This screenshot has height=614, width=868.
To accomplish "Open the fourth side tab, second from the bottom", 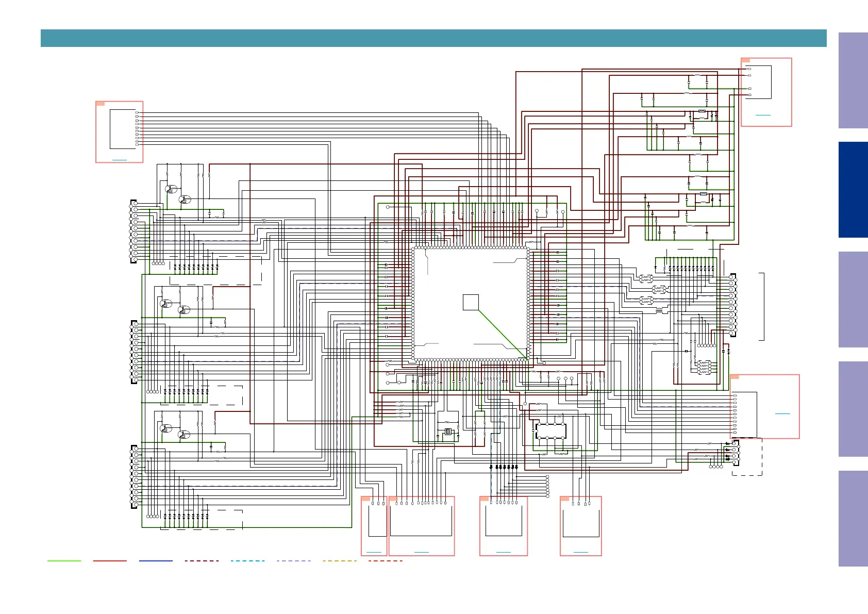I will [853, 409].
